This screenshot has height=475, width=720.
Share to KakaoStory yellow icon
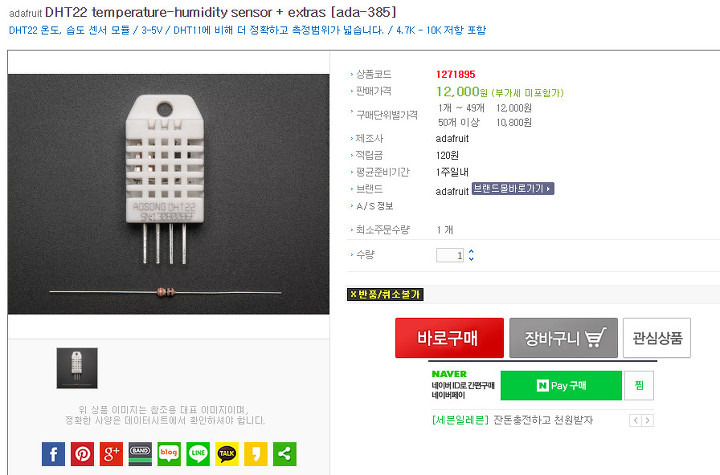[x=256, y=454]
